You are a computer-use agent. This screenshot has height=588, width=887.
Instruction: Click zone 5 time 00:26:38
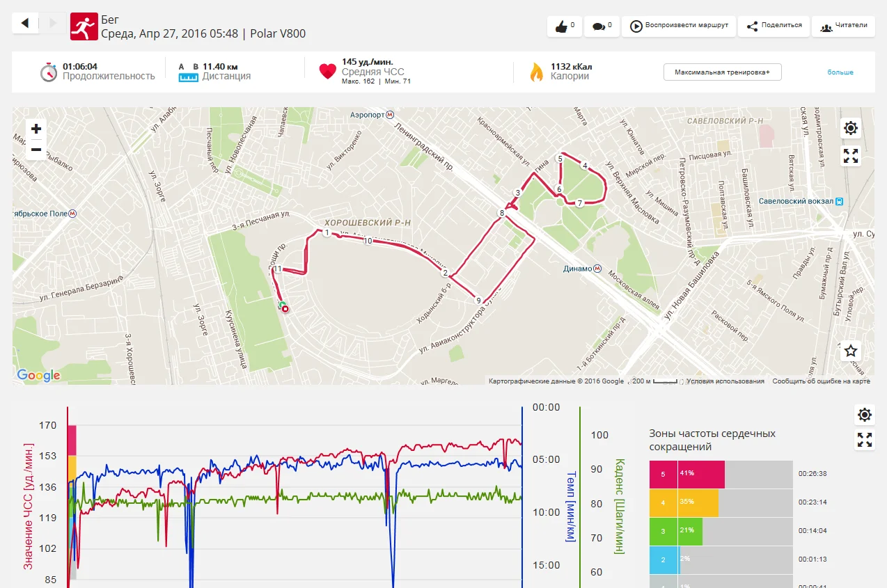click(x=813, y=474)
